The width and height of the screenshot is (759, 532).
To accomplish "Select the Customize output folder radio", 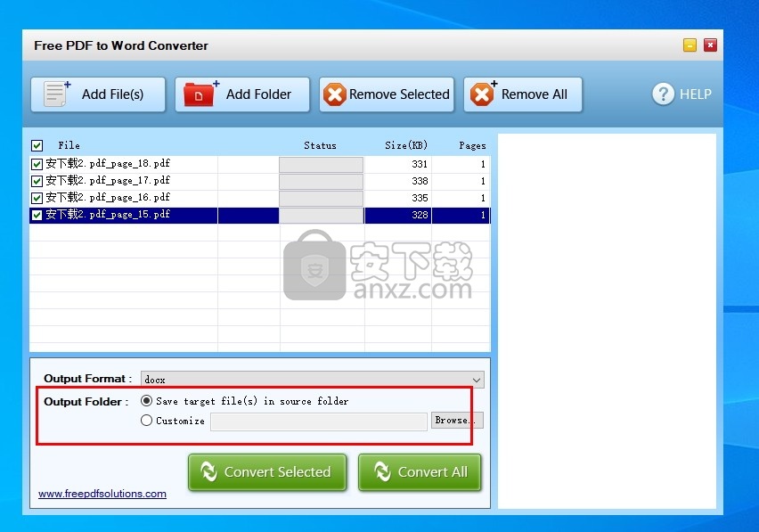I will click(146, 421).
